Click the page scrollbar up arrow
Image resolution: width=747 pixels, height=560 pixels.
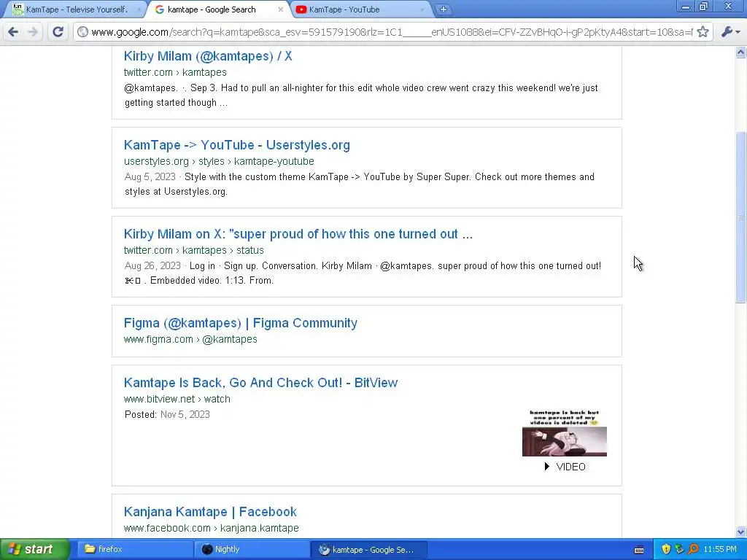(x=741, y=52)
